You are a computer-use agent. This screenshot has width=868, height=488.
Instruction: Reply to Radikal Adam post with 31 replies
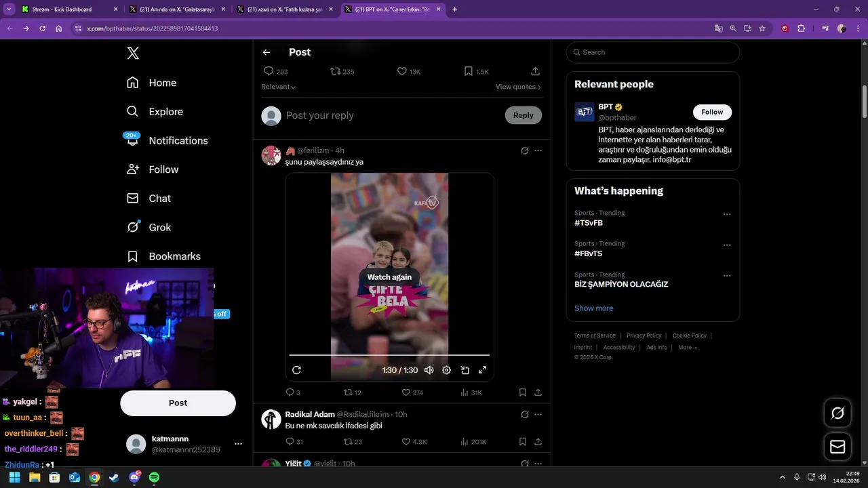(x=294, y=442)
